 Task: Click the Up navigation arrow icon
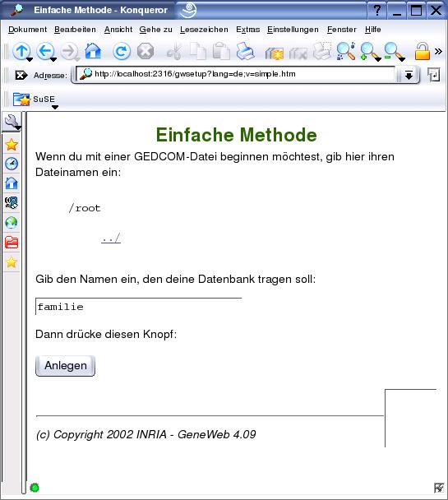pyautogui.click(x=21, y=51)
